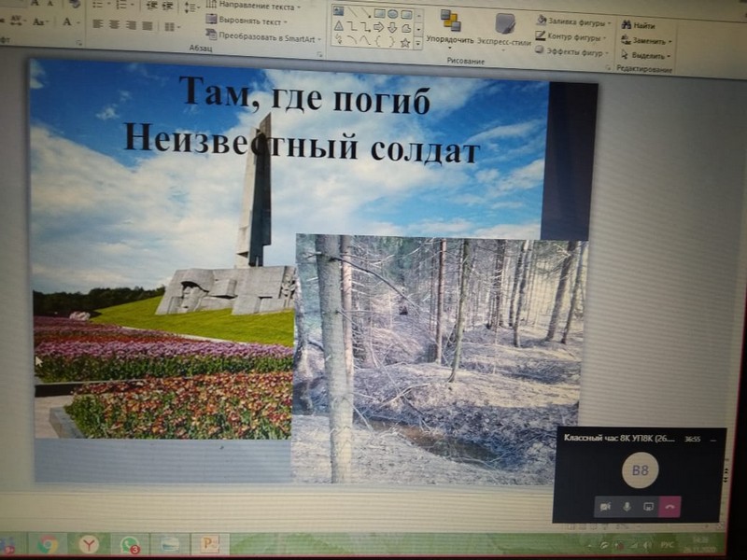Open the Выровнять текст dropdown
The width and height of the screenshot is (747, 560).
[x=247, y=21]
